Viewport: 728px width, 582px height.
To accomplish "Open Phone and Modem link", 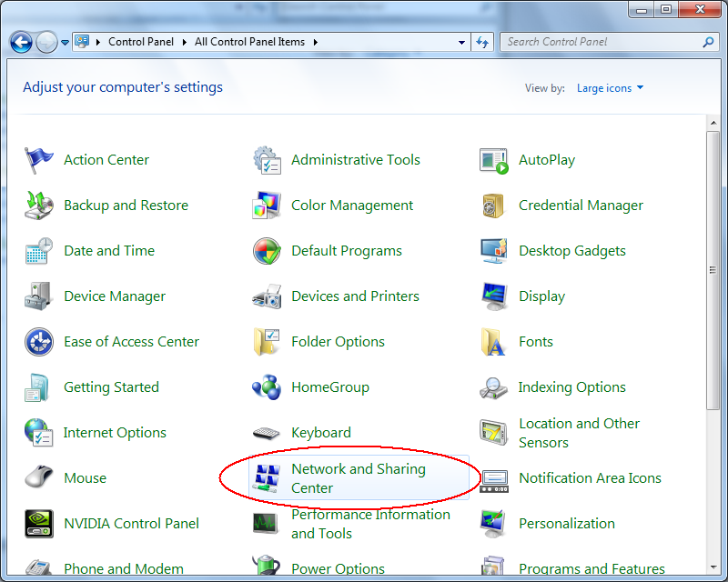I will pyautogui.click(x=124, y=569).
